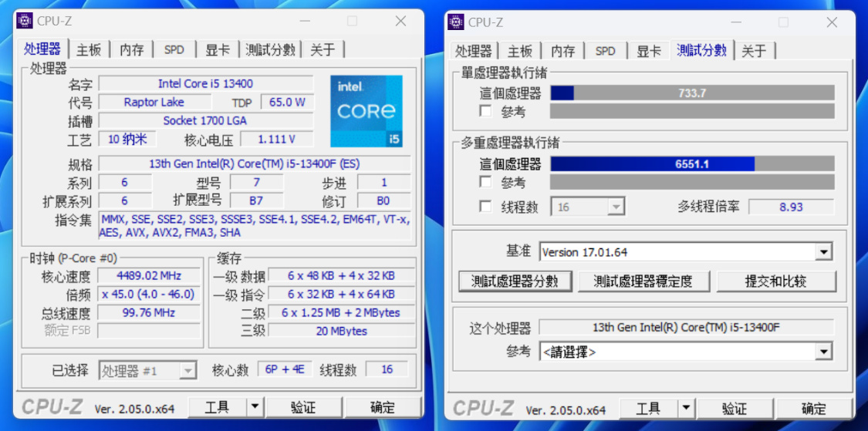The image size is (868, 431).
Task: Click the Intel Core i5 logo badge
Action: click(366, 111)
